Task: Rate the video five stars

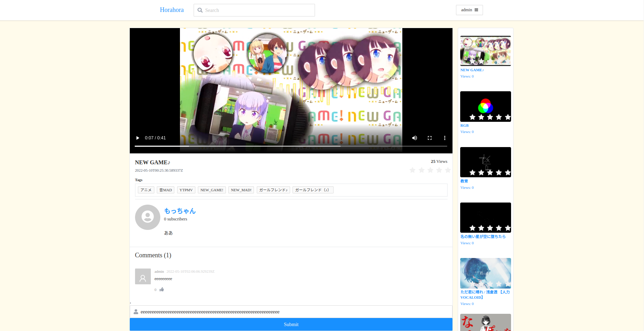Action: [448, 170]
